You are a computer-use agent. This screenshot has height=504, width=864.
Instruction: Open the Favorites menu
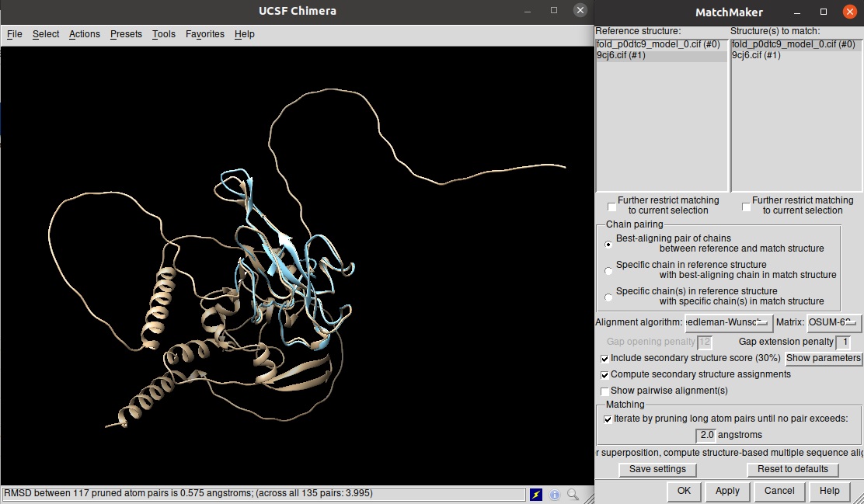[x=205, y=34]
